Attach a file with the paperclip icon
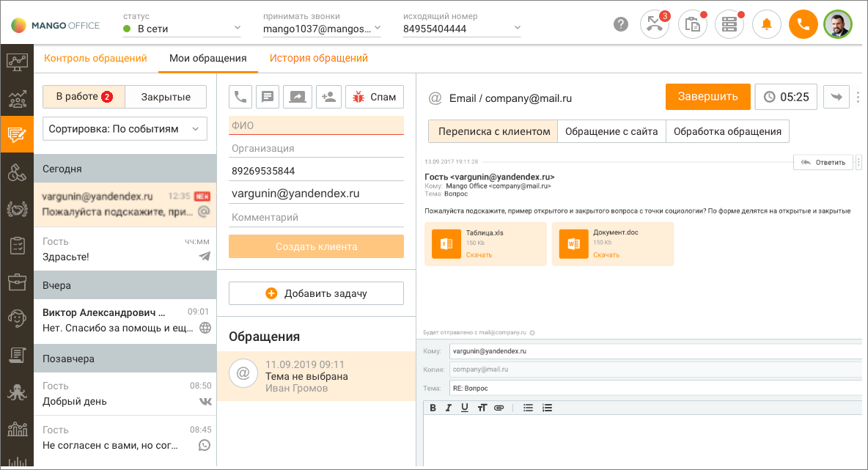The image size is (868, 470). 499,408
